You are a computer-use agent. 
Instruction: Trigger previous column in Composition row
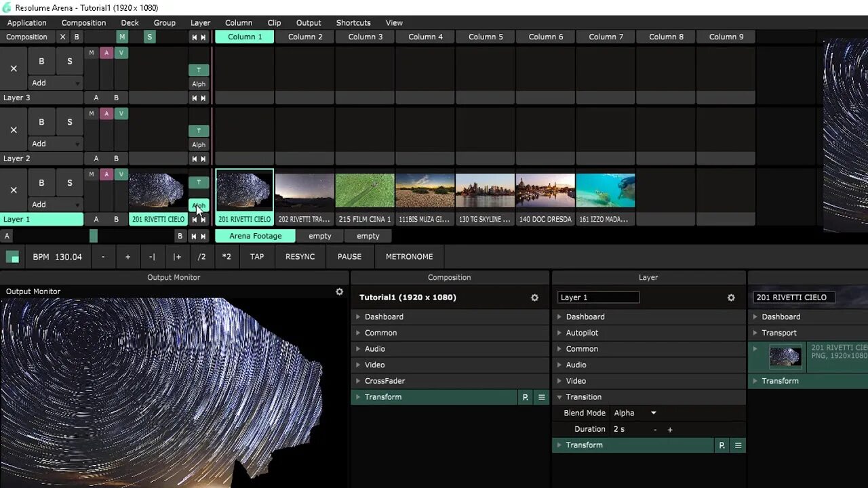pyautogui.click(x=195, y=37)
